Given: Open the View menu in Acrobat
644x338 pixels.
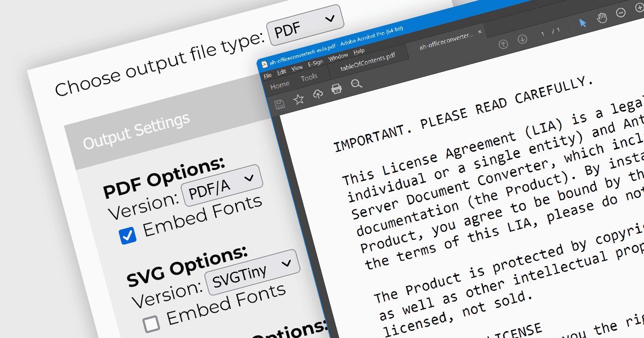Looking at the screenshot, I should (297, 68).
